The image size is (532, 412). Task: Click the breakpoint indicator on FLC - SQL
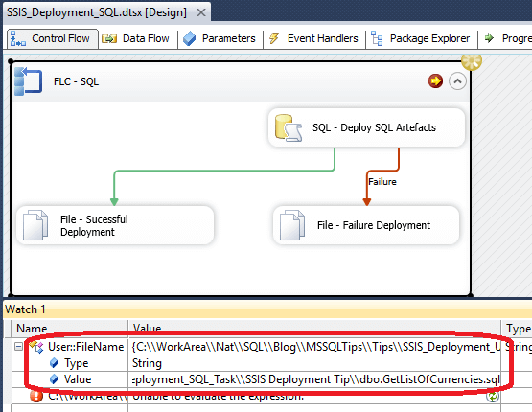pyautogui.click(x=435, y=81)
